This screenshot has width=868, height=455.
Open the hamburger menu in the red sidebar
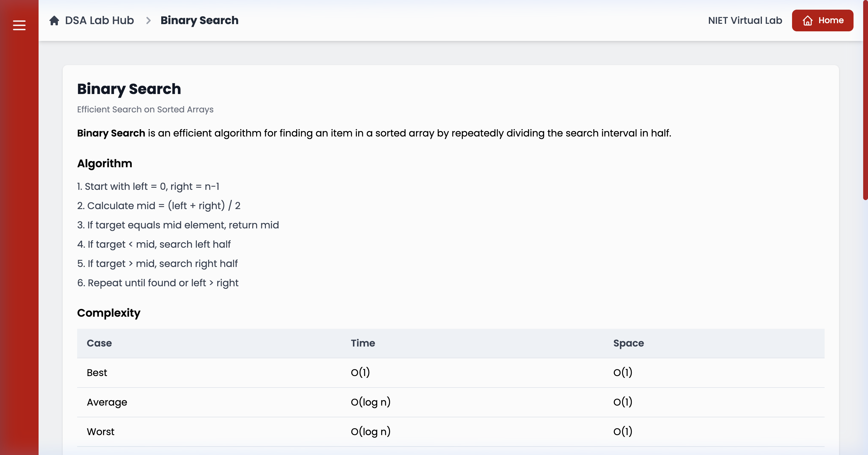pyautogui.click(x=19, y=25)
